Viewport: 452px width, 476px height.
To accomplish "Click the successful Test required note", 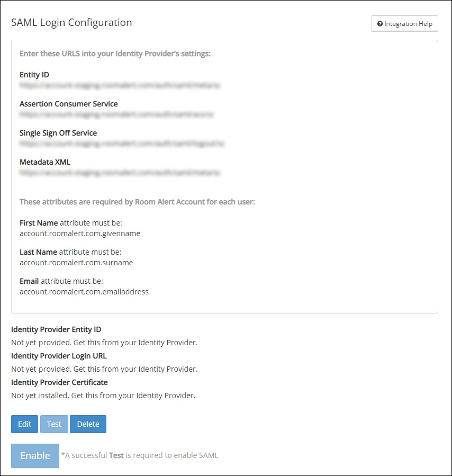I will coord(140,455).
